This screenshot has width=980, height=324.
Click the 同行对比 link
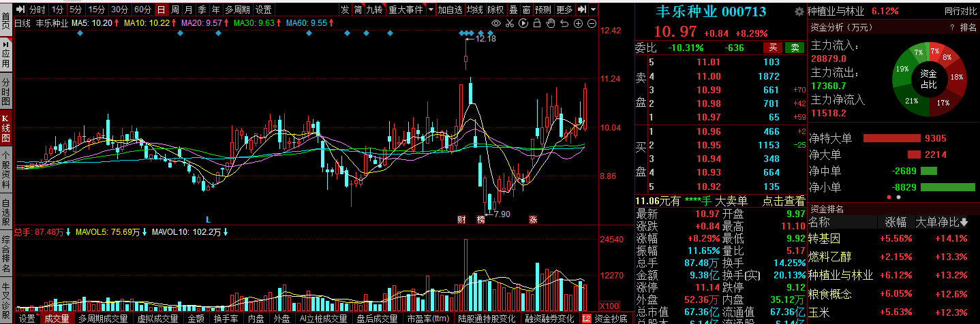pos(960,12)
